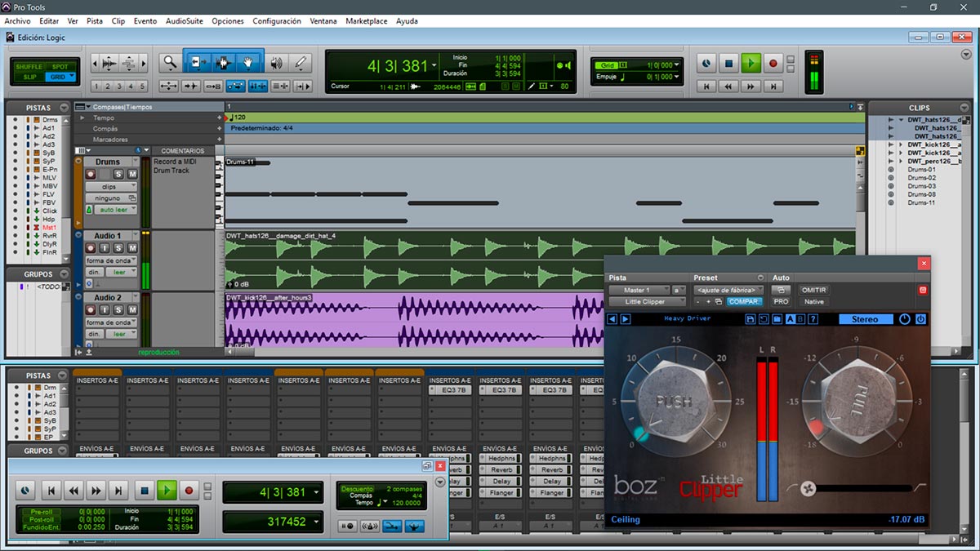Toggle Mute on the Drums track
The height and width of the screenshot is (551, 980).
131,174
